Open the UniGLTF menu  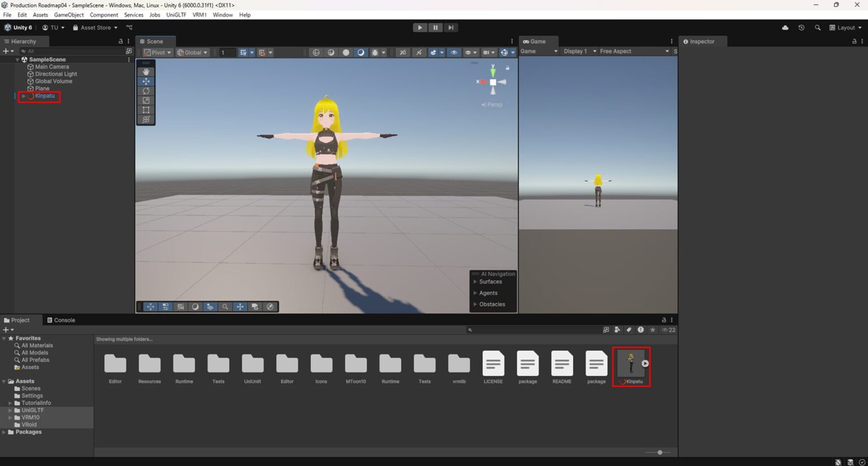[176, 15]
